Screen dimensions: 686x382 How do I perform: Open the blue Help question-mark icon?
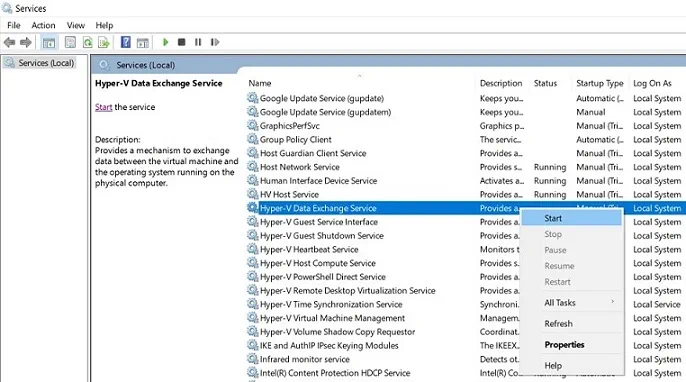click(x=126, y=42)
